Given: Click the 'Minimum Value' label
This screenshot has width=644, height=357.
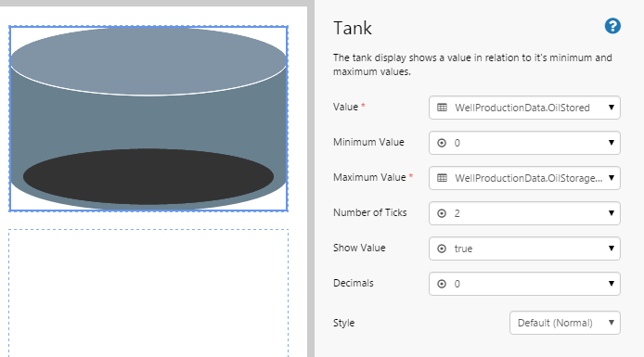Looking at the screenshot, I should (368, 142).
